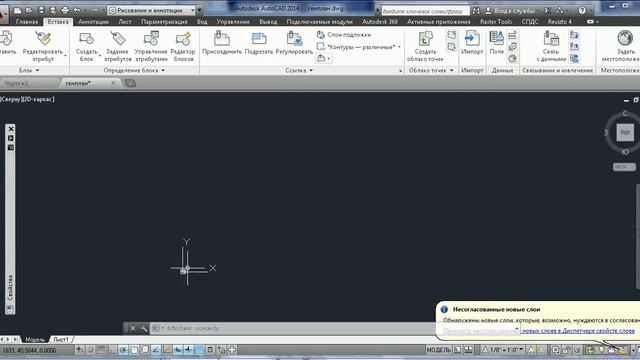Toggle grid display in status bar

click(x=101, y=350)
